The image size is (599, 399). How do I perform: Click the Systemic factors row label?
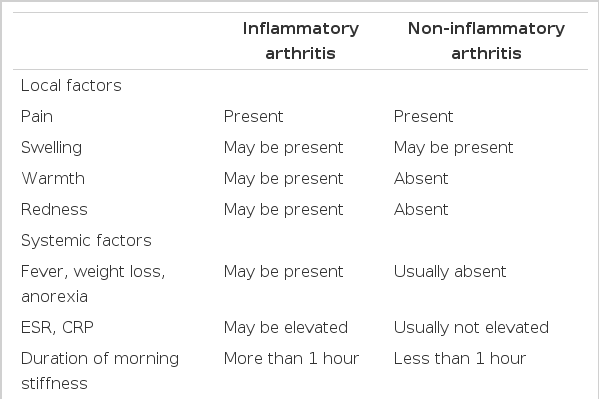click(x=86, y=241)
